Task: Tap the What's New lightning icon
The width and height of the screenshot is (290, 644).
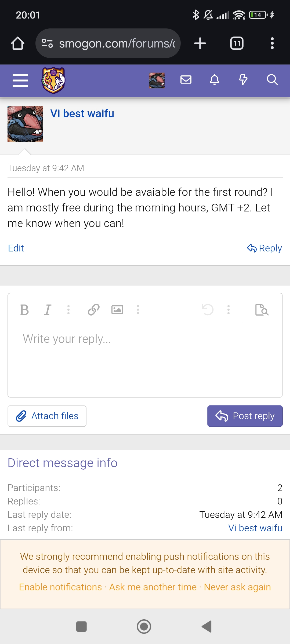Action: click(x=243, y=80)
